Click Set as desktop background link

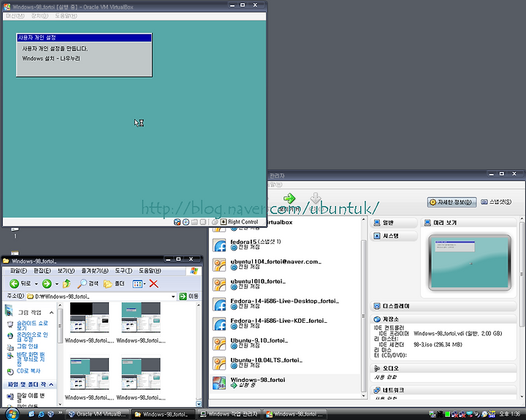31,359
